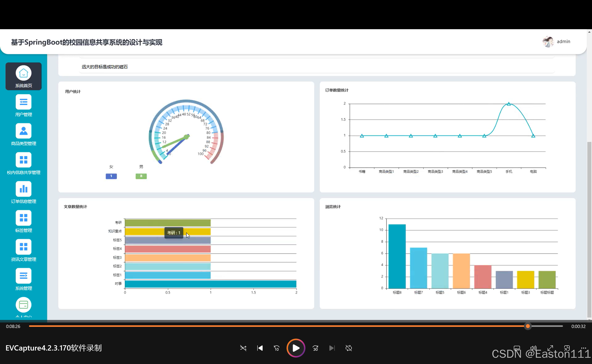Screen dimensions: 592x364
Task: Toggle subtitles button in player
Action: pos(517,348)
